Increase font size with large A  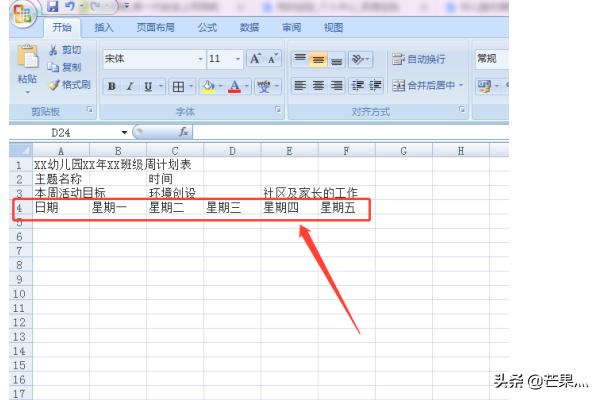point(255,59)
